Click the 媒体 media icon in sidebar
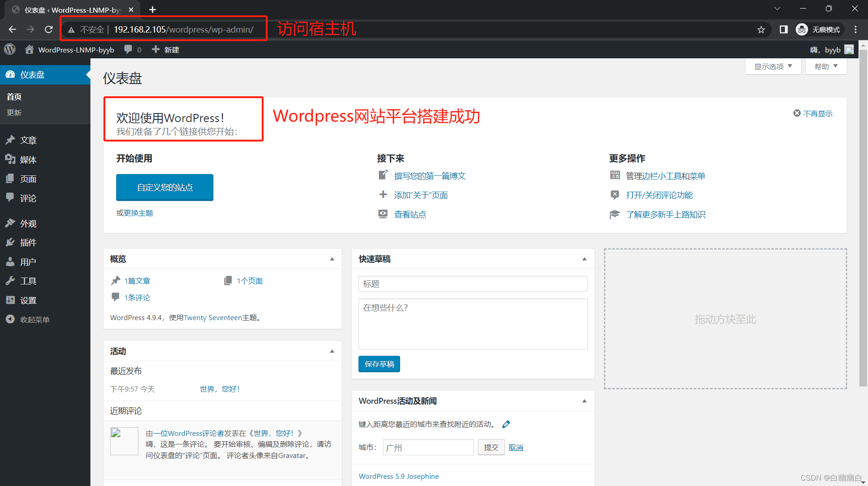 [x=10, y=159]
